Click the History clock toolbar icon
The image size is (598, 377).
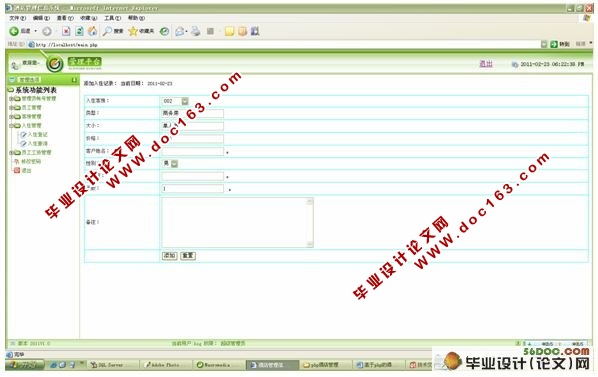164,31
